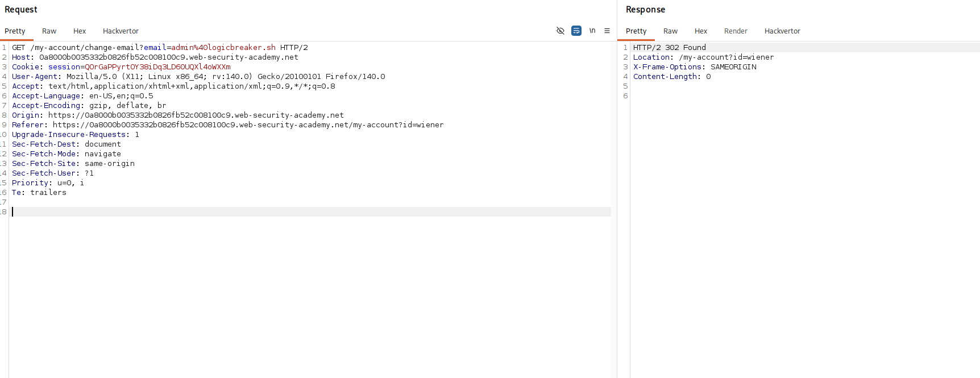The width and height of the screenshot is (980, 378).
Task: Click the Host header line in the request
Action: pos(155,57)
